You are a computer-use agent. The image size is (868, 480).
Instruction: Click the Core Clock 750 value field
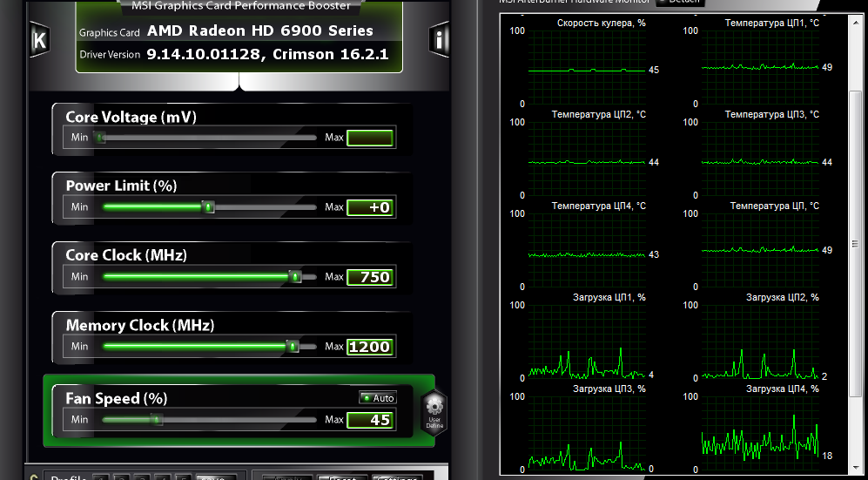(x=370, y=277)
